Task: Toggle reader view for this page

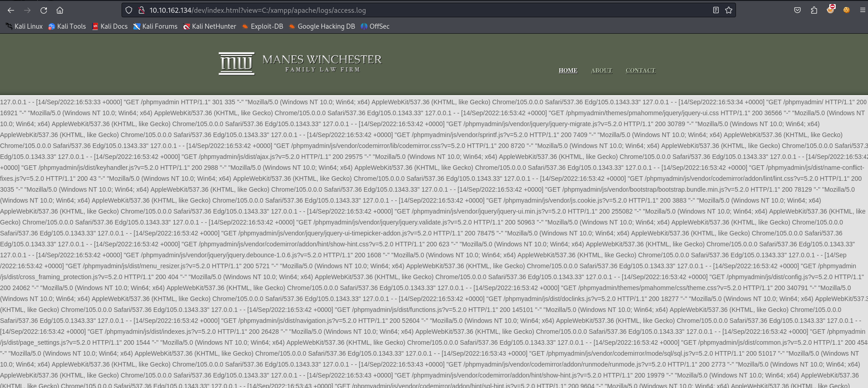Action: coord(716,10)
